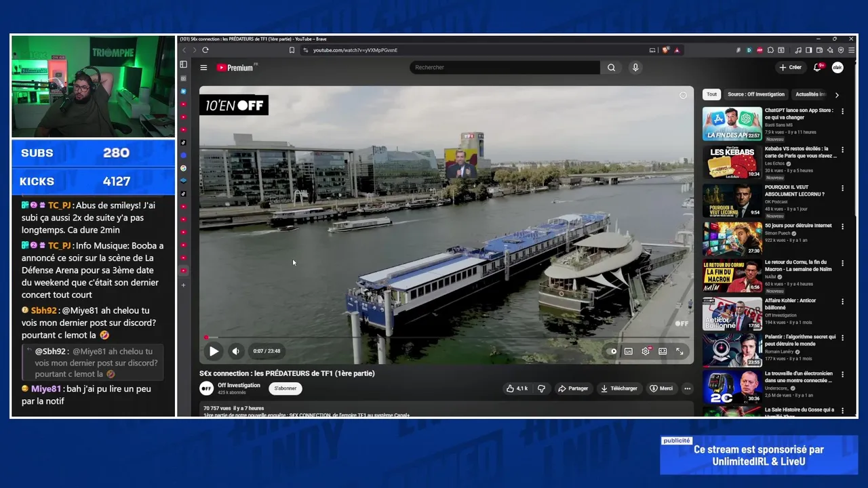Click the address bar URL
The width and height of the screenshot is (868, 488).
355,50
